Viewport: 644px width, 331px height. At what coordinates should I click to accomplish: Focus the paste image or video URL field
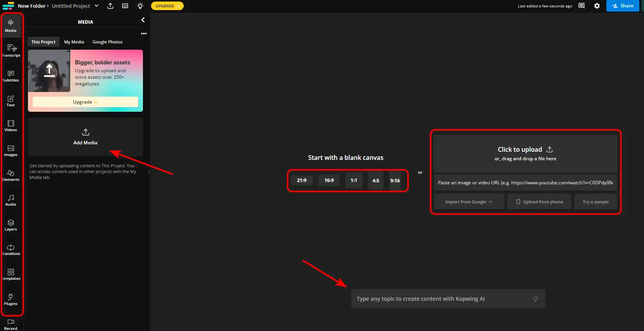click(x=525, y=183)
